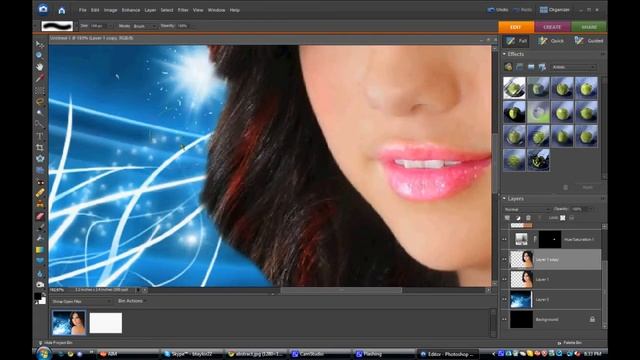Click Hide Project Bin
The width and height of the screenshot is (640, 360).
click(55, 343)
